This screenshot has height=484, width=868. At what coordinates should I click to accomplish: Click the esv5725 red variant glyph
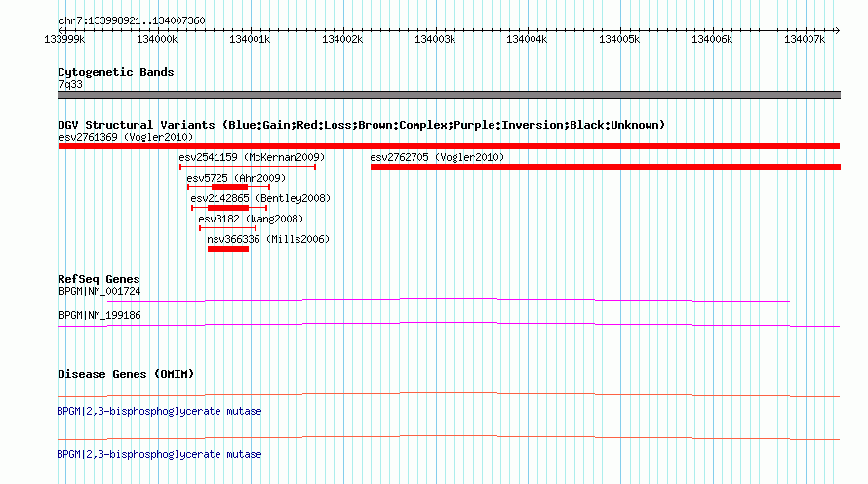[228, 187]
